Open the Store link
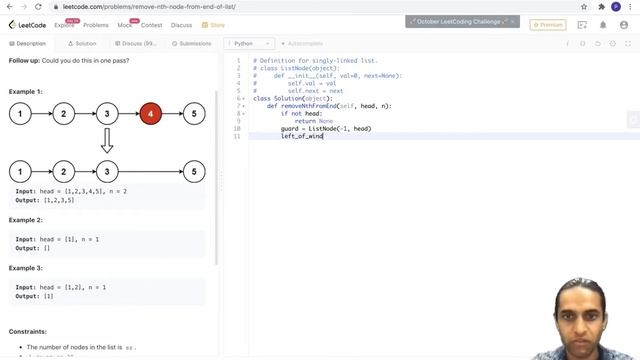Viewport: 640px width, 360px height. pos(213,25)
